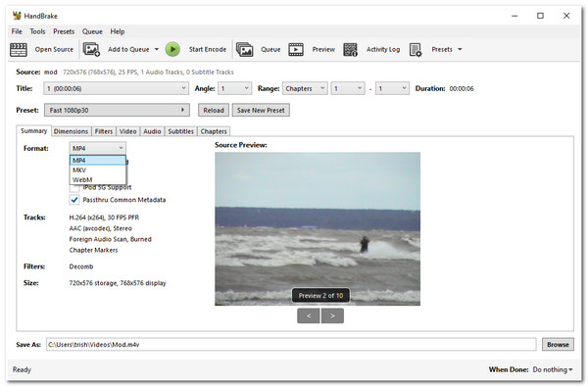Open the Tools menu

(x=37, y=31)
